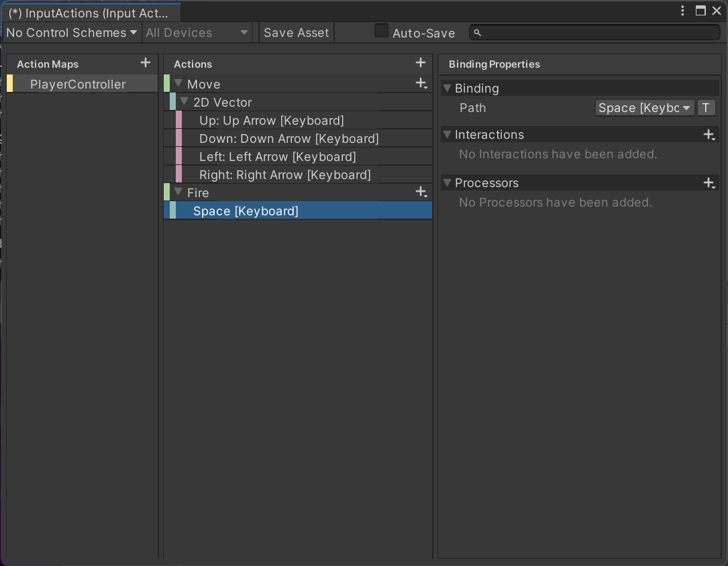The image size is (728, 566).
Task: Click the Path label in Binding
Action: pyautogui.click(x=472, y=107)
